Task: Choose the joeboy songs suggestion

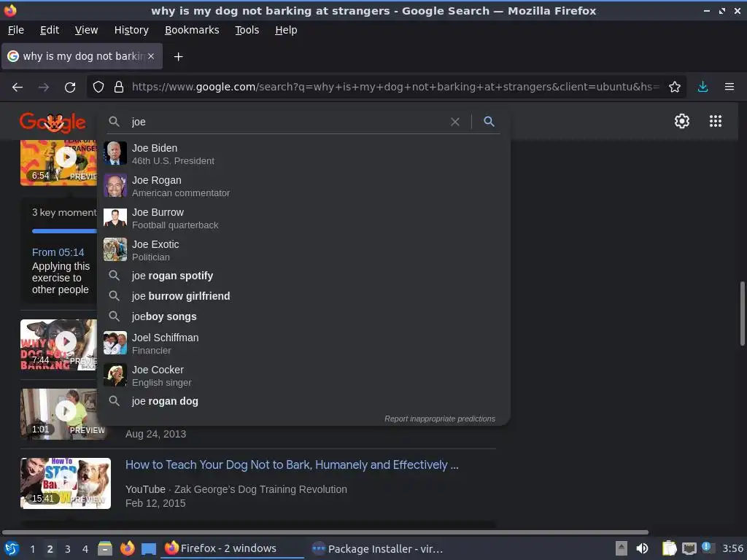Action: pos(303,316)
